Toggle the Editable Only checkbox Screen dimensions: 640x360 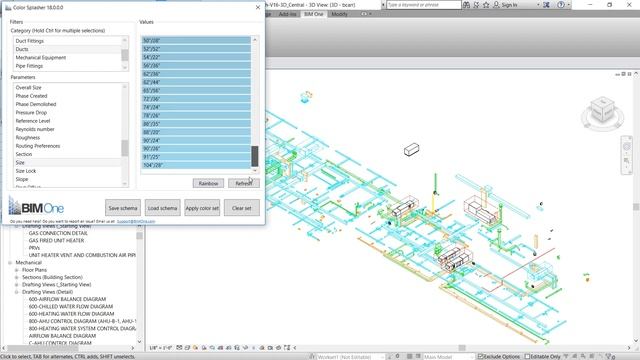[x=527, y=356]
